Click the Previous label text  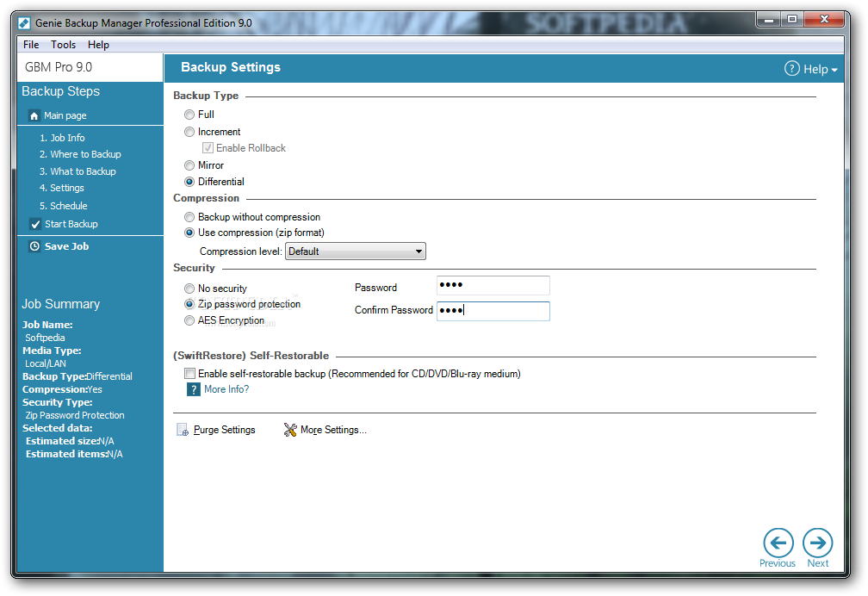coord(778,563)
